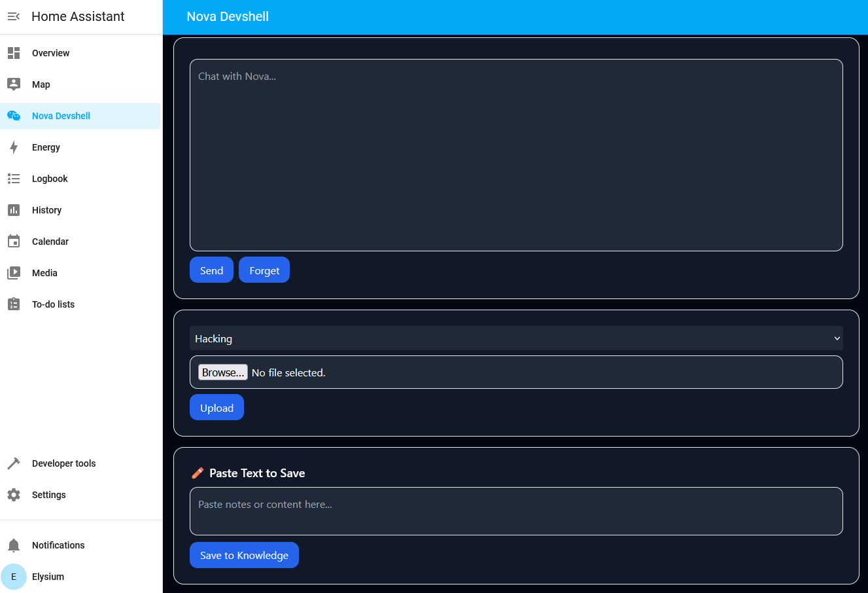Open Developer tools wrench icon
Screen dimensions: 868x593
pos(13,463)
